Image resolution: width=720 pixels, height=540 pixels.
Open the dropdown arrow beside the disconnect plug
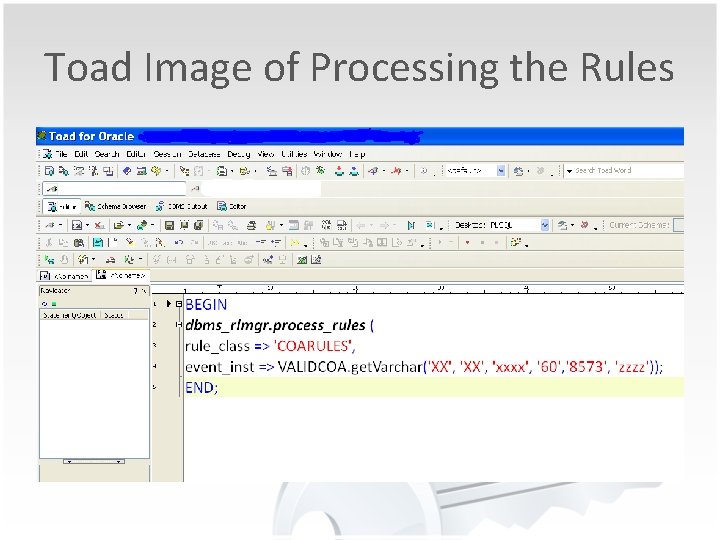click(x=406, y=171)
